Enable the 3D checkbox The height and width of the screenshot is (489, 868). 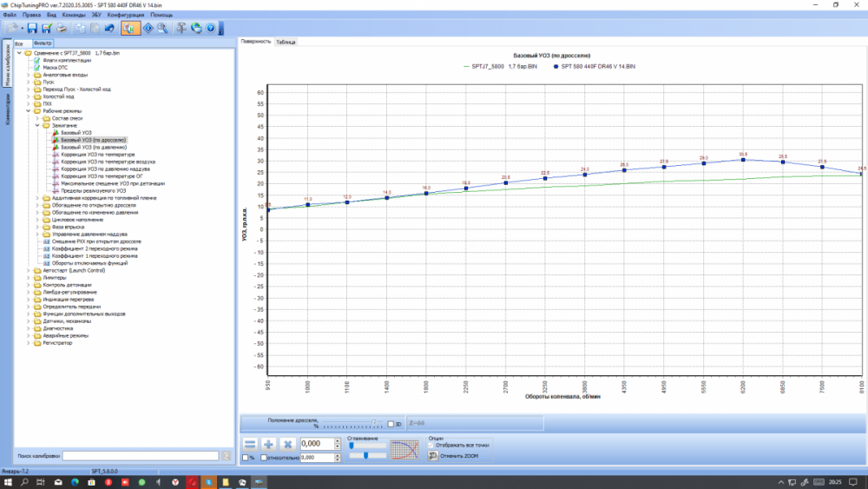391,424
